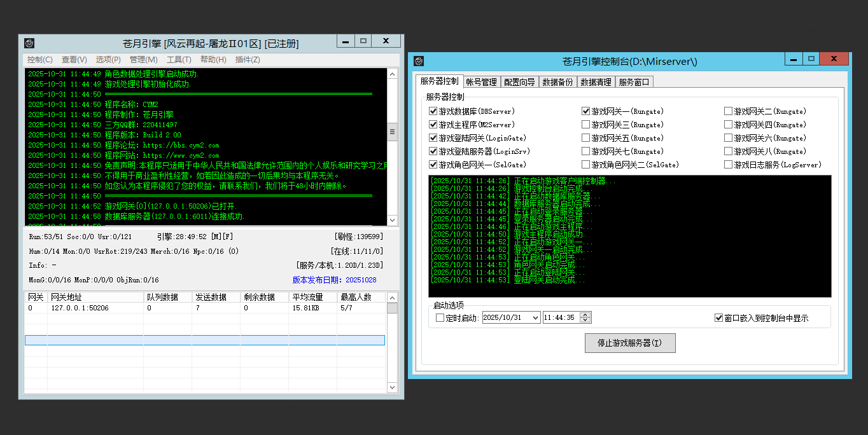The height and width of the screenshot is (435, 868).
Task: Click the 苍月引擎控制台 title bar app icon
Action: (419, 61)
